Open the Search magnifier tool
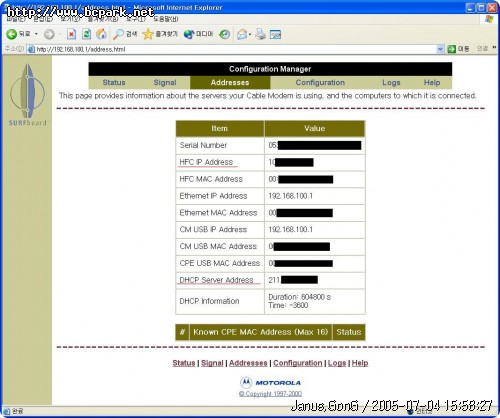 [x=125, y=34]
